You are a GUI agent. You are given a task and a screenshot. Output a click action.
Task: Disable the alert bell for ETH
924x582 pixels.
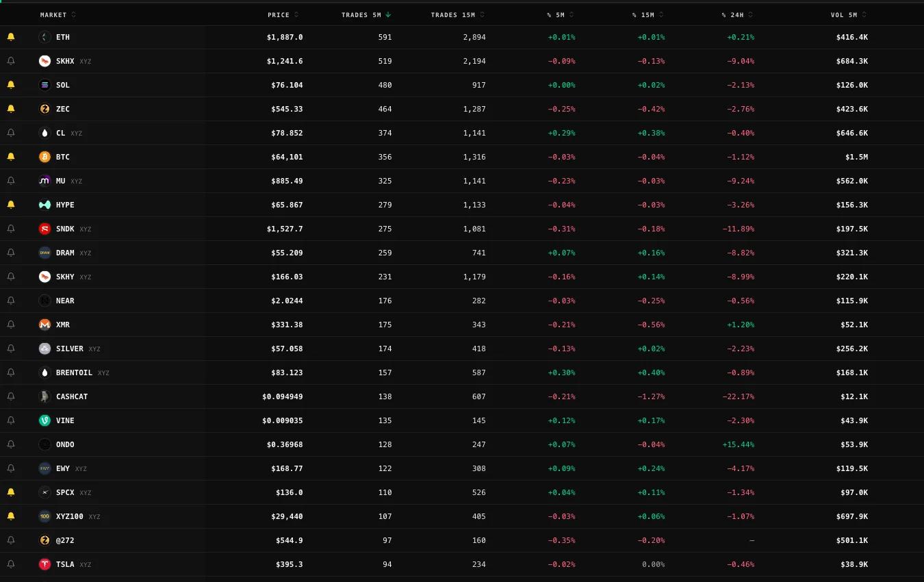click(x=10, y=37)
